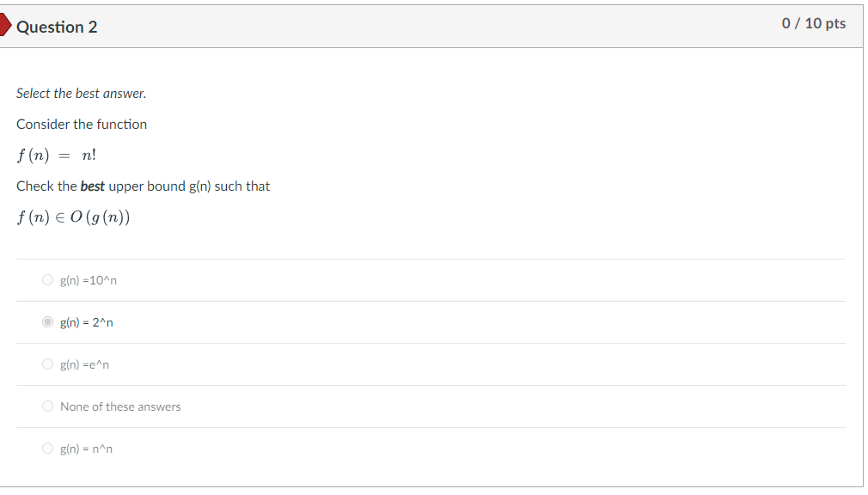Pick the None of these answers radio button
Image resolution: width=868 pixels, height=495 pixels.
[47, 406]
